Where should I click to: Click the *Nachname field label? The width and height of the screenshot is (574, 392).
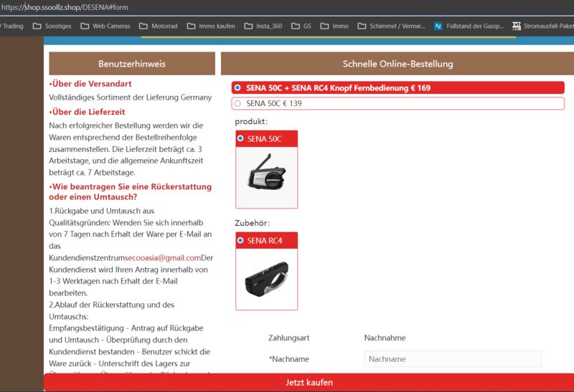tap(289, 359)
